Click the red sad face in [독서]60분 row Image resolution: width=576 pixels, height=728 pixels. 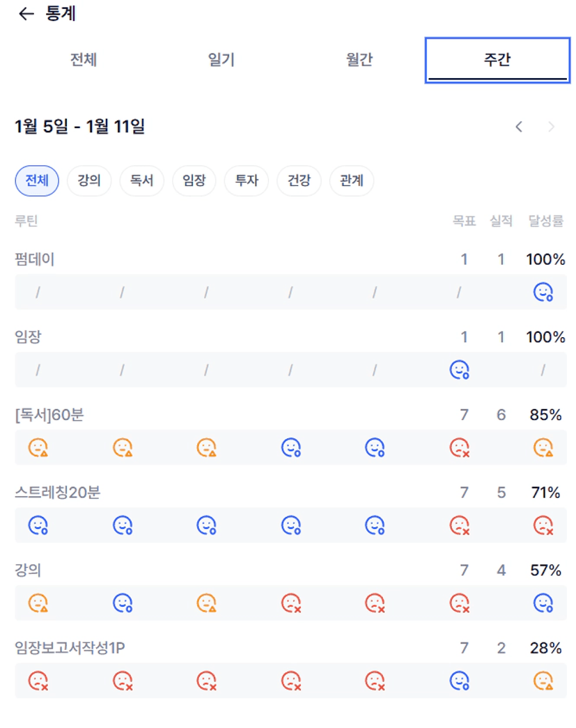459,448
